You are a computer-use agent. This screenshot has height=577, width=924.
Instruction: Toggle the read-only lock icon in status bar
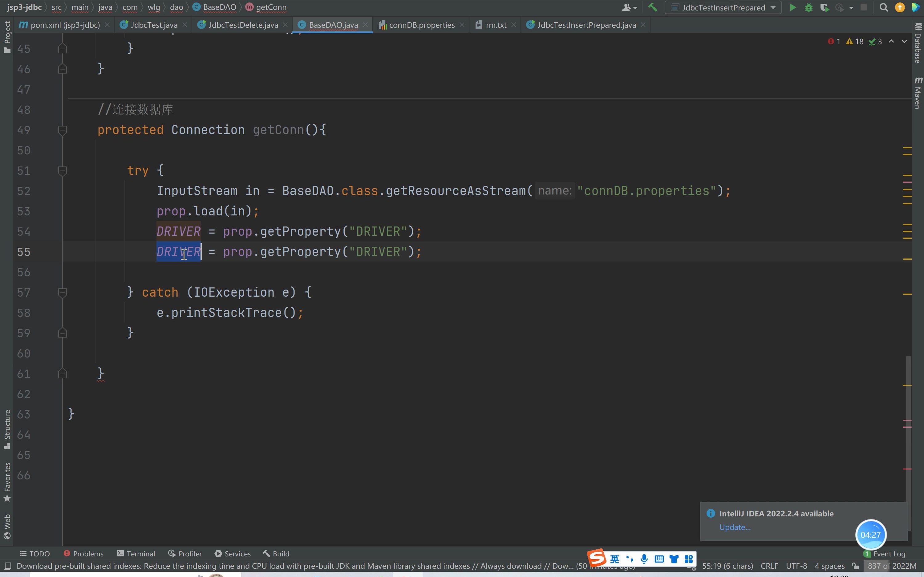pyautogui.click(x=855, y=566)
